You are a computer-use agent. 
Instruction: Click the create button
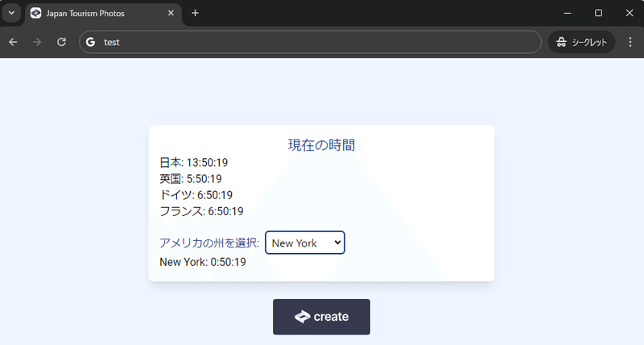click(x=321, y=317)
